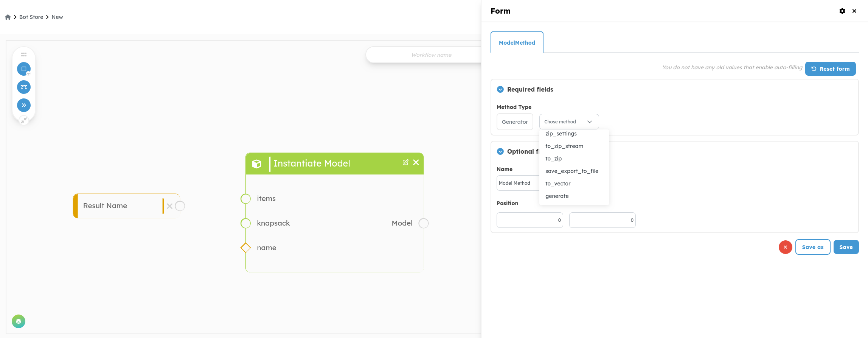This screenshot has height=338, width=868.
Task: Select save_export_to_file method option
Action: coord(574,171)
